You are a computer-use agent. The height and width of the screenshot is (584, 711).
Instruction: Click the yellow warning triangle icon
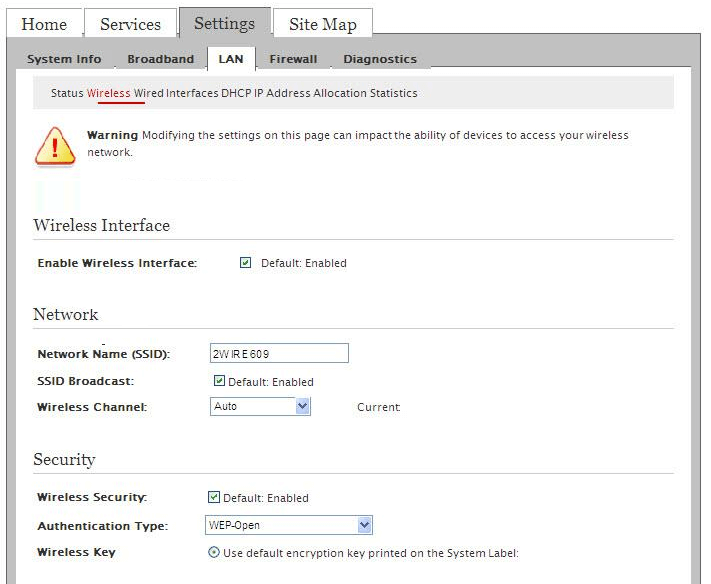[x=55, y=145]
